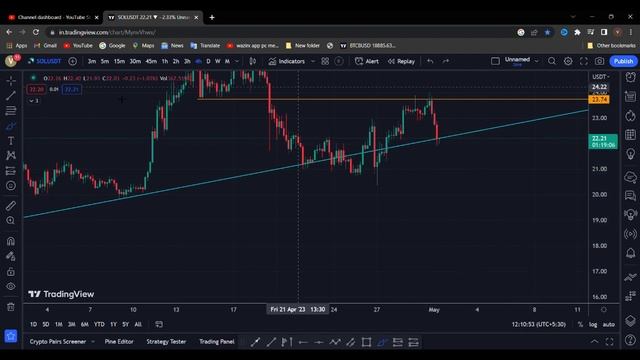640x360 pixels.
Task: Open the Trading Panel tab
Action: click(x=217, y=342)
